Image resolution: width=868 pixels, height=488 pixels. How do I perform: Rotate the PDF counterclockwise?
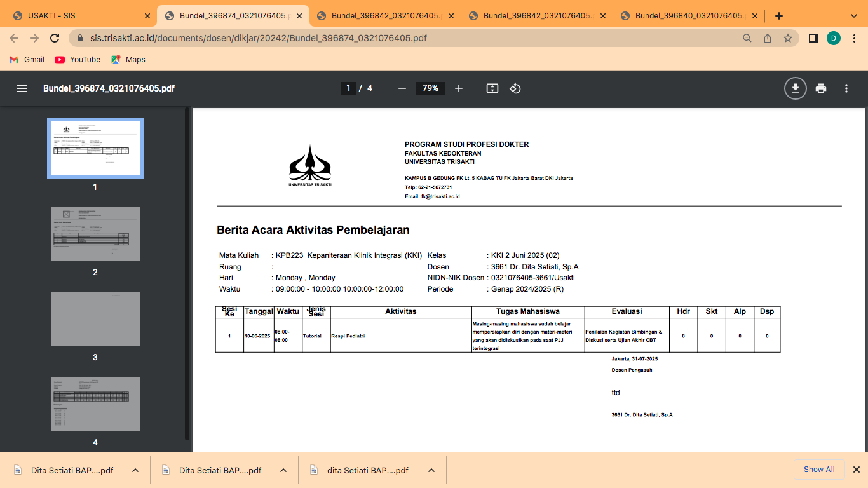pos(515,88)
